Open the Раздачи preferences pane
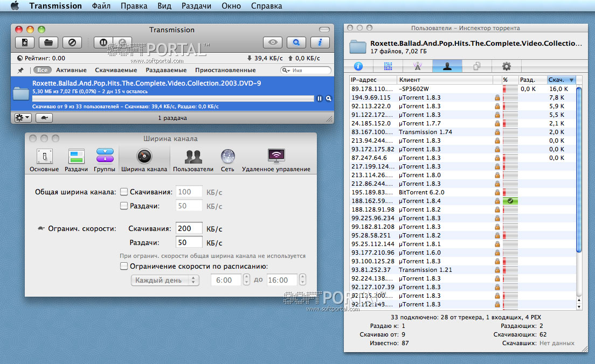 point(77,160)
